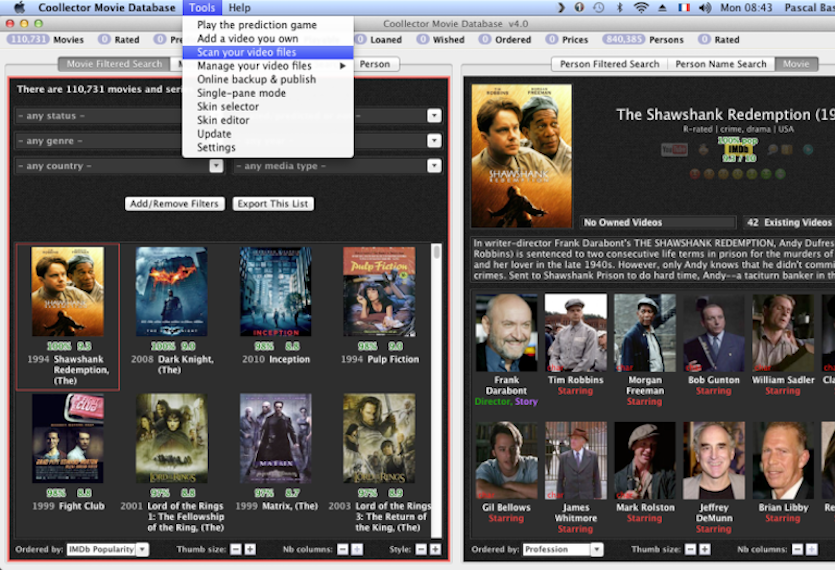Choose Update in Tools menu
This screenshot has width=835, height=570.
click(x=268, y=134)
